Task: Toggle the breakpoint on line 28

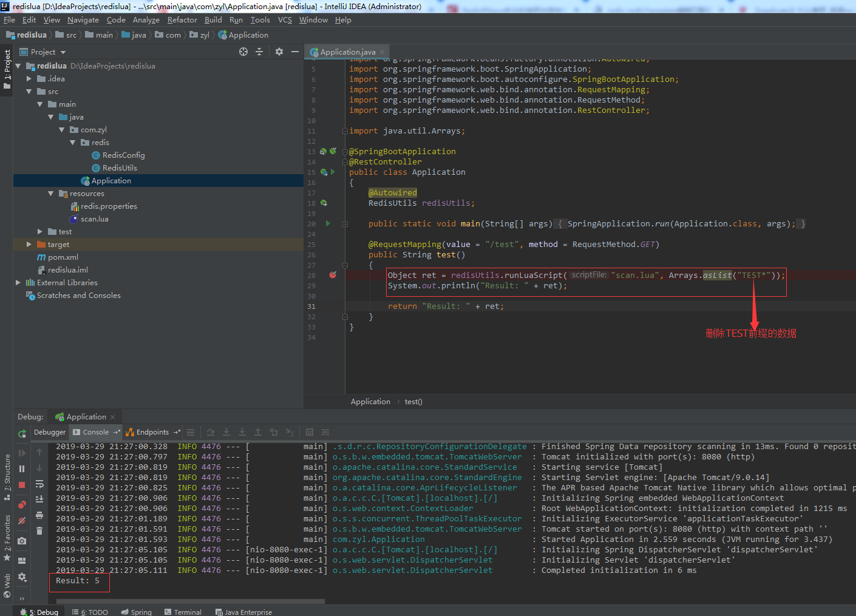Action: pyautogui.click(x=333, y=275)
